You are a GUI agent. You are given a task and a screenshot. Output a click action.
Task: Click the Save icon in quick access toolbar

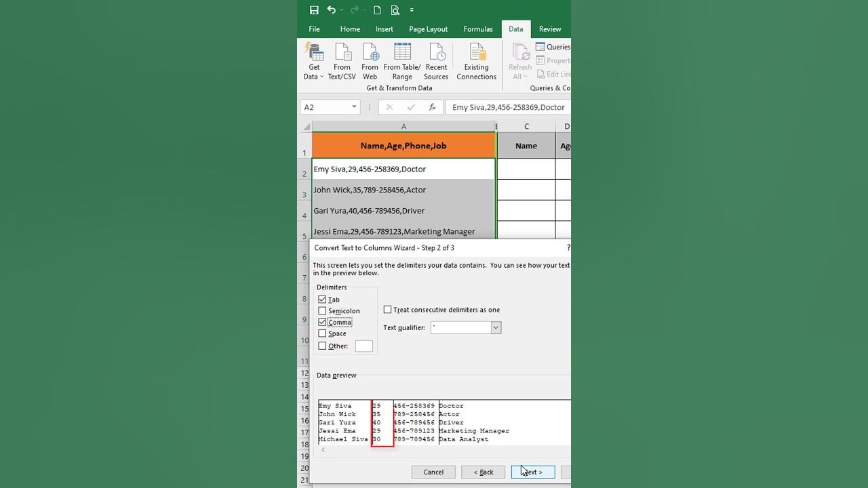click(x=314, y=10)
